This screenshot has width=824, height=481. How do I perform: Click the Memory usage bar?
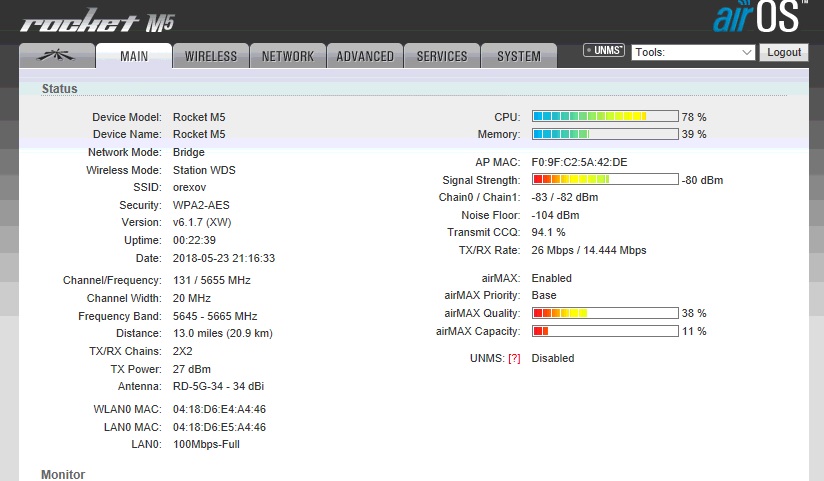coord(605,134)
